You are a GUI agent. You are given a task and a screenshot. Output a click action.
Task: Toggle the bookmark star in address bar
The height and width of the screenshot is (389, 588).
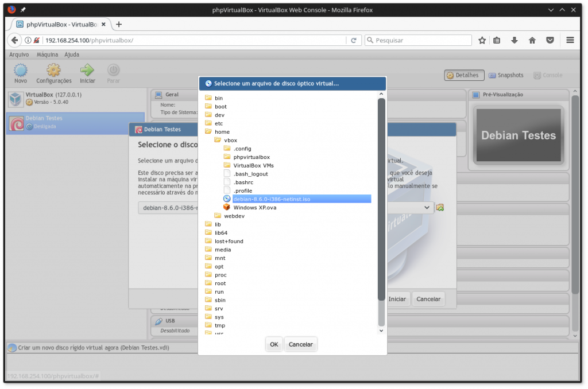482,40
